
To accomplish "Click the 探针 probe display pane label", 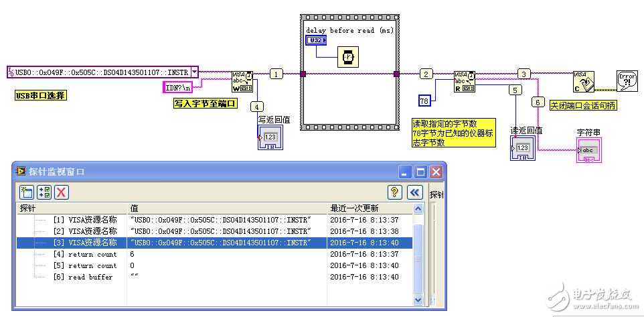I will pyautogui.click(x=436, y=195).
